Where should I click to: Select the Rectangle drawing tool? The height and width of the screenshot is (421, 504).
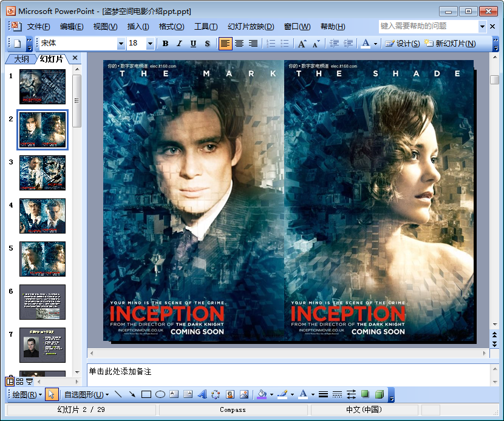click(x=146, y=394)
